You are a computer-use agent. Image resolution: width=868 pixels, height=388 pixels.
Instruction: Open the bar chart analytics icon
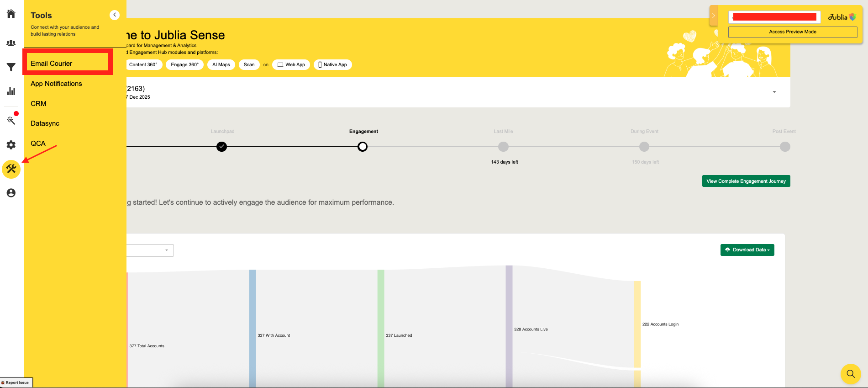pos(11,91)
